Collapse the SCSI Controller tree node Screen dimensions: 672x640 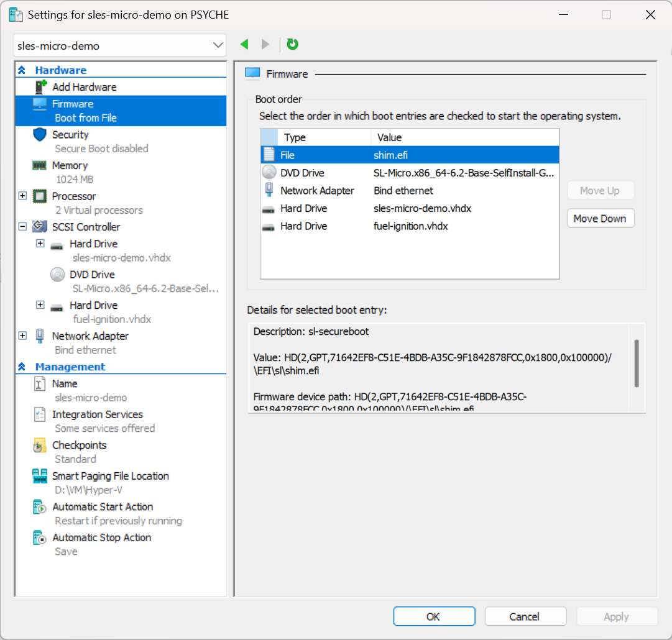tap(22, 227)
